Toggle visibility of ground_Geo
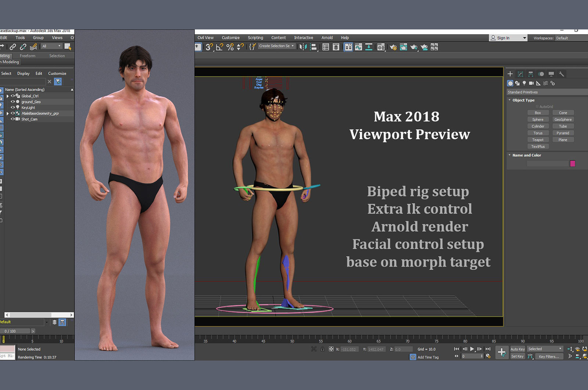 (x=12, y=102)
